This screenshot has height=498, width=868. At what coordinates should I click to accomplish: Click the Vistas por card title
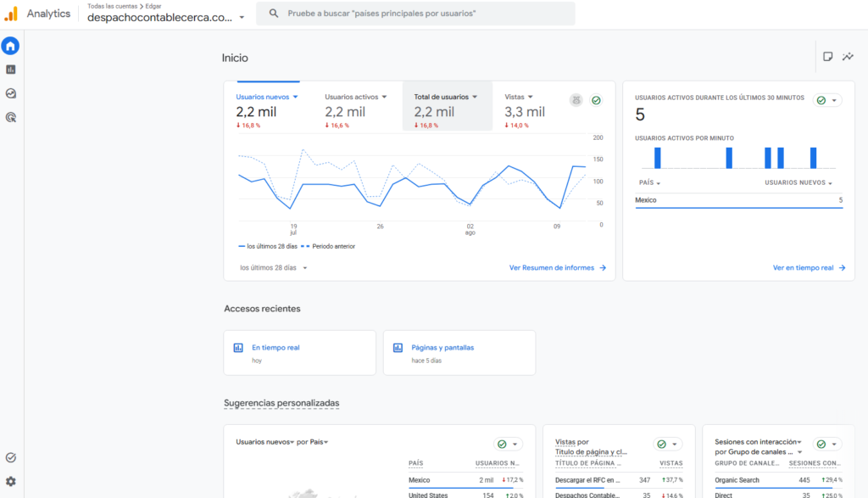click(x=591, y=447)
